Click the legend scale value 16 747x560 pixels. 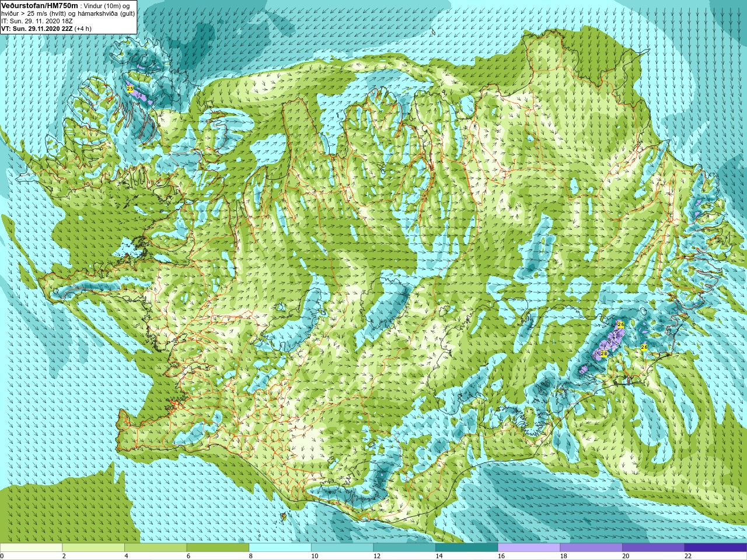coord(501,556)
